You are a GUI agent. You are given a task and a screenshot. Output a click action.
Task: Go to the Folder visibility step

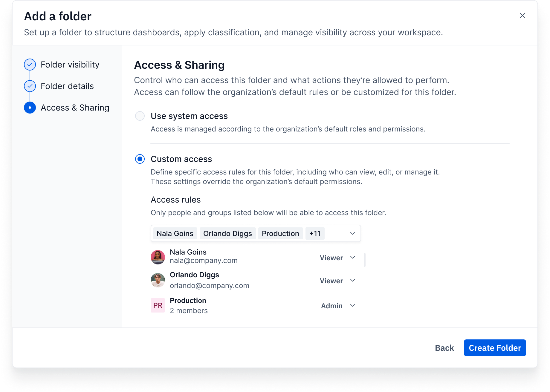70,65
